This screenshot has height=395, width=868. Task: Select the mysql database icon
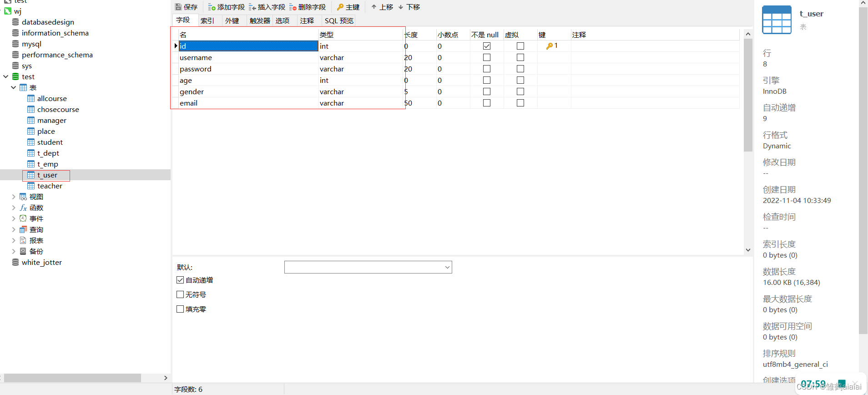click(15, 44)
